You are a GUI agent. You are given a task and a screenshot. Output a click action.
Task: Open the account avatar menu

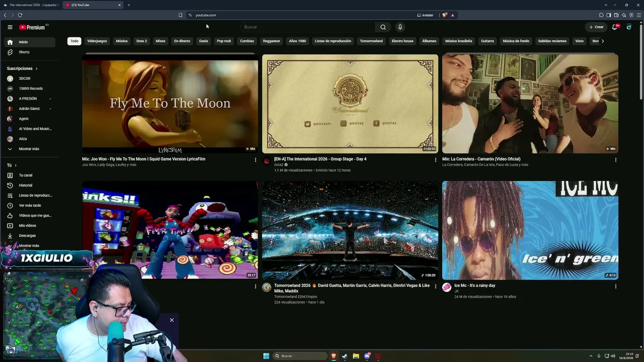pos(629,27)
